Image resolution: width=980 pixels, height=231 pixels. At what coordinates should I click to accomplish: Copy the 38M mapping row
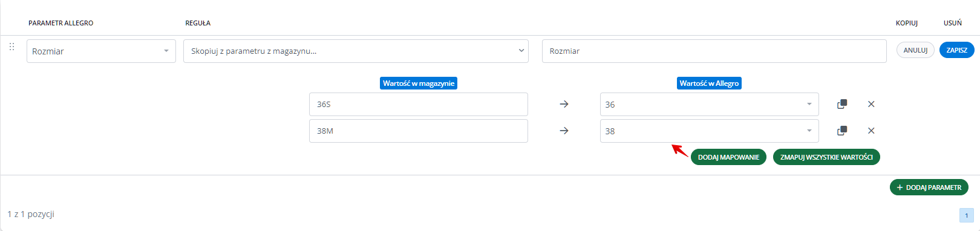(841, 131)
